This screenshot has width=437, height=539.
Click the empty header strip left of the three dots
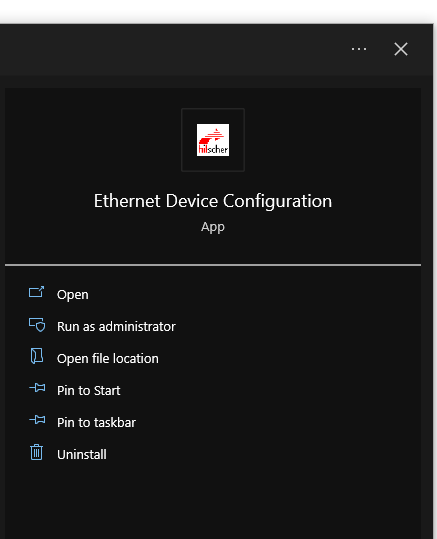[x=172, y=49]
